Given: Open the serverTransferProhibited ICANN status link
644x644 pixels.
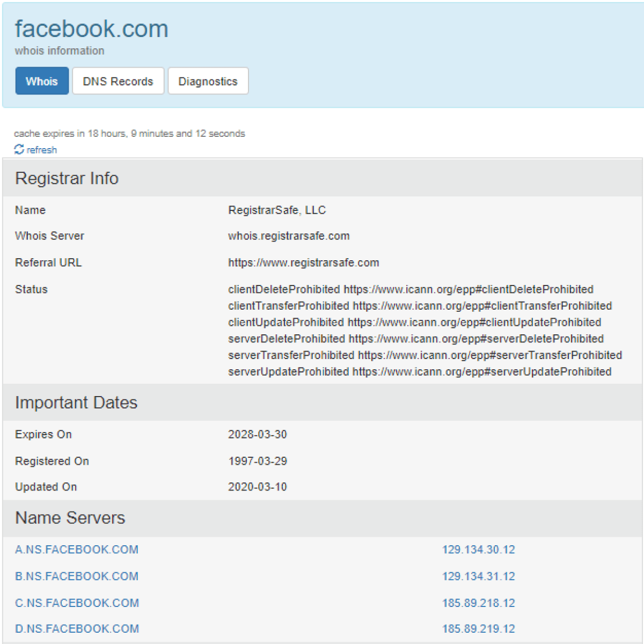Looking at the screenshot, I should (x=487, y=355).
